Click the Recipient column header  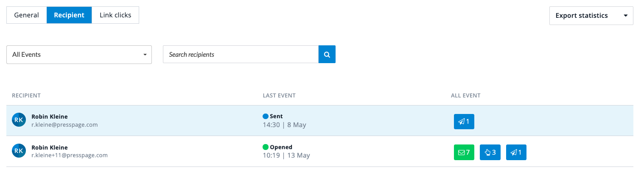(26, 96)
